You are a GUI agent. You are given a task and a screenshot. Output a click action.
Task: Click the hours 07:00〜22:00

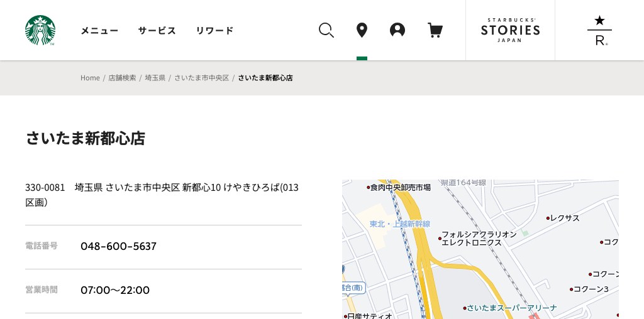coord(115,290)
